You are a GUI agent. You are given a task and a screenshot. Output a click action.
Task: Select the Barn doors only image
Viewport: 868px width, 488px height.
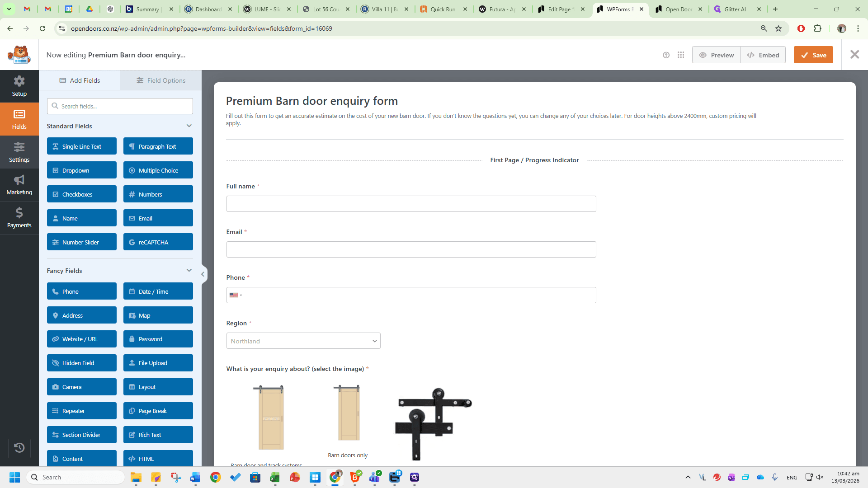(348, 413)
